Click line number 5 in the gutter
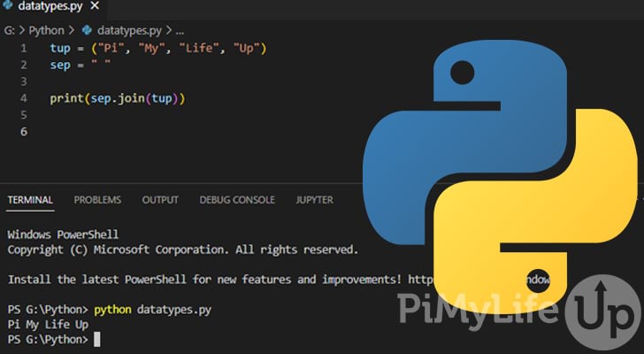Viewport: 644px width, 354px height. tap(24, 115)
